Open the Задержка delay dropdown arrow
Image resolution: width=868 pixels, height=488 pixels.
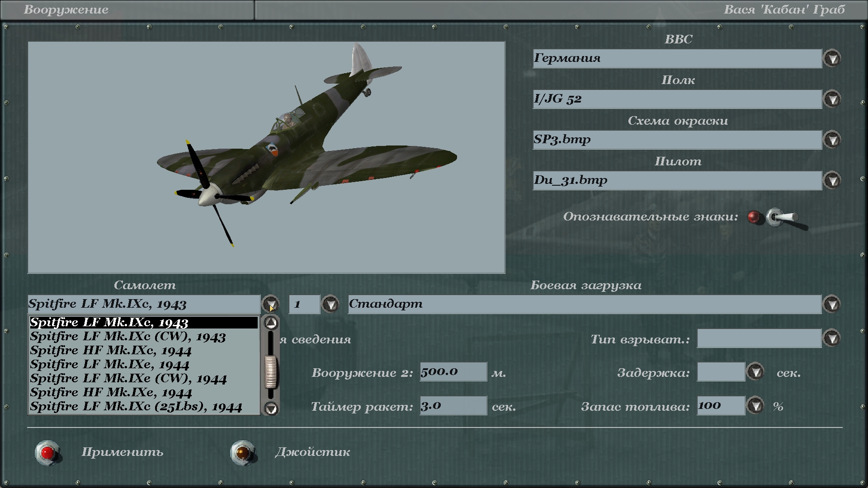click(x=755, y=372)
